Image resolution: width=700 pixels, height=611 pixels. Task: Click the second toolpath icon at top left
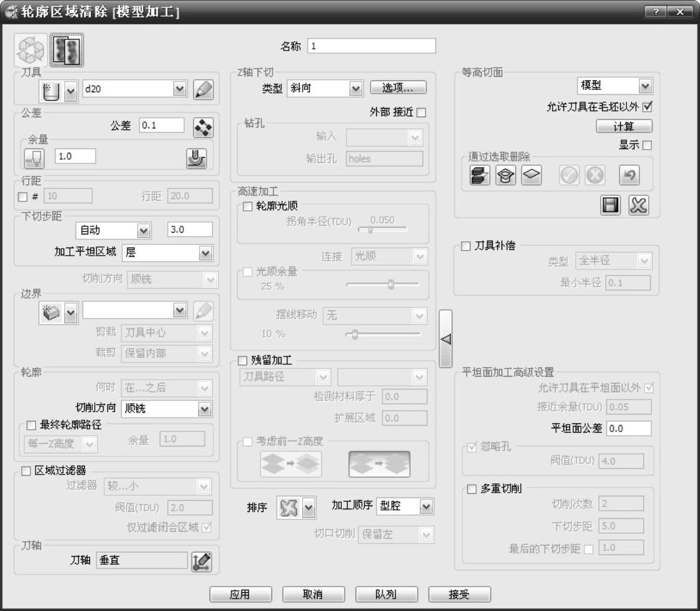pyautogui.click(x=67, y=50)
